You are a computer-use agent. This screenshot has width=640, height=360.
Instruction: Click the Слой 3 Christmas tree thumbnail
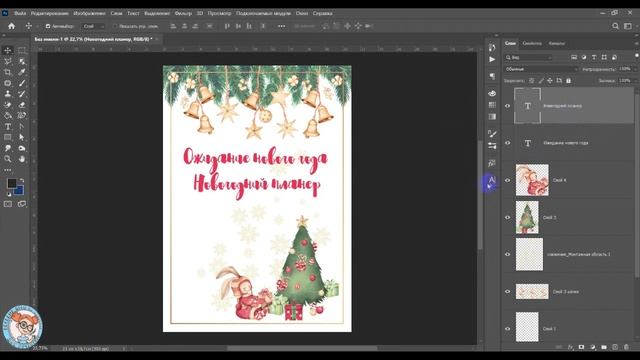click(527, 218)
